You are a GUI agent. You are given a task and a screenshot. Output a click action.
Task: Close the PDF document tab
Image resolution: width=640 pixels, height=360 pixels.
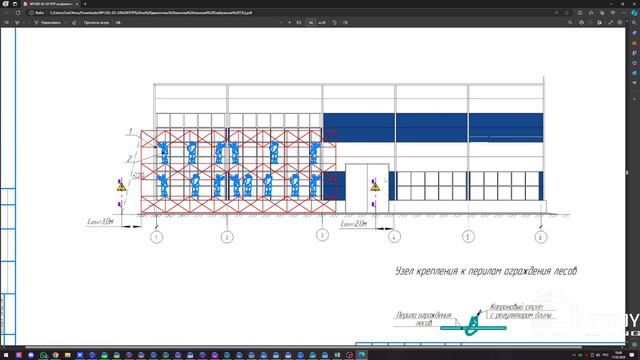tap(76, 4)
